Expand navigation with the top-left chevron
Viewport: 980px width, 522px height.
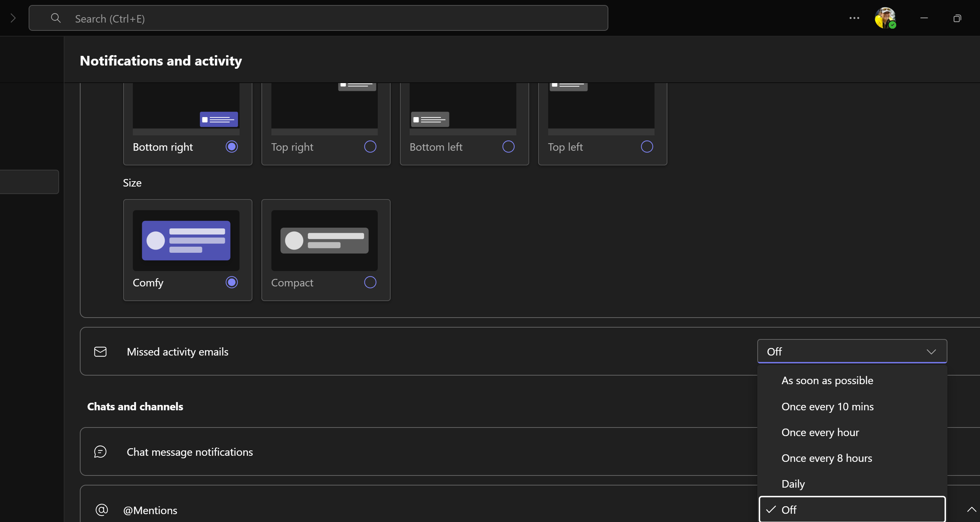coord(13,18)
